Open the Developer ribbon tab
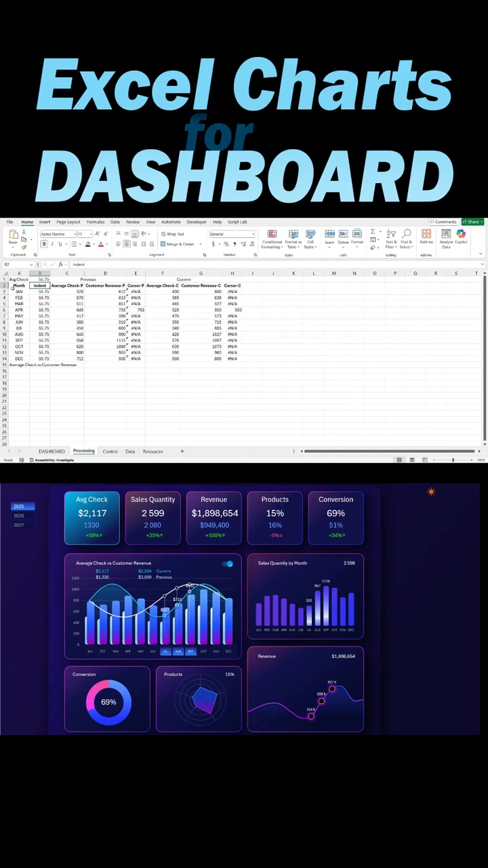Screen dimensions: 488x868 coord(197,222)
